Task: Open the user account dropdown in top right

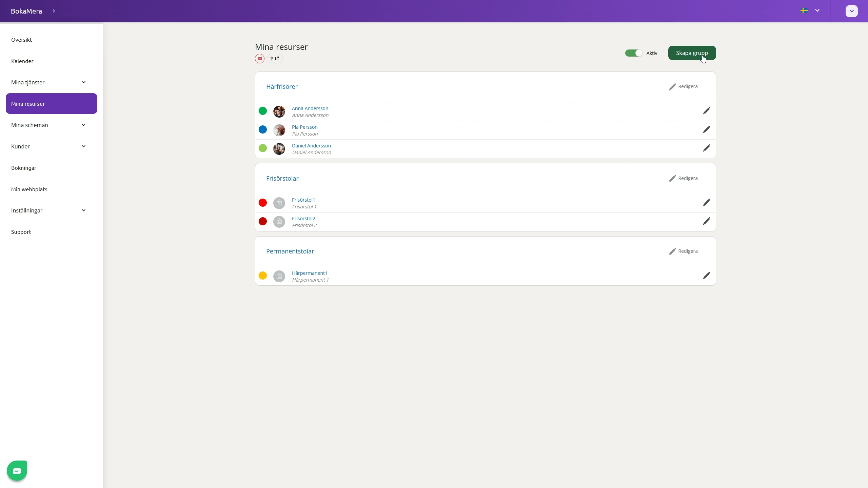Action: [852, 11]
